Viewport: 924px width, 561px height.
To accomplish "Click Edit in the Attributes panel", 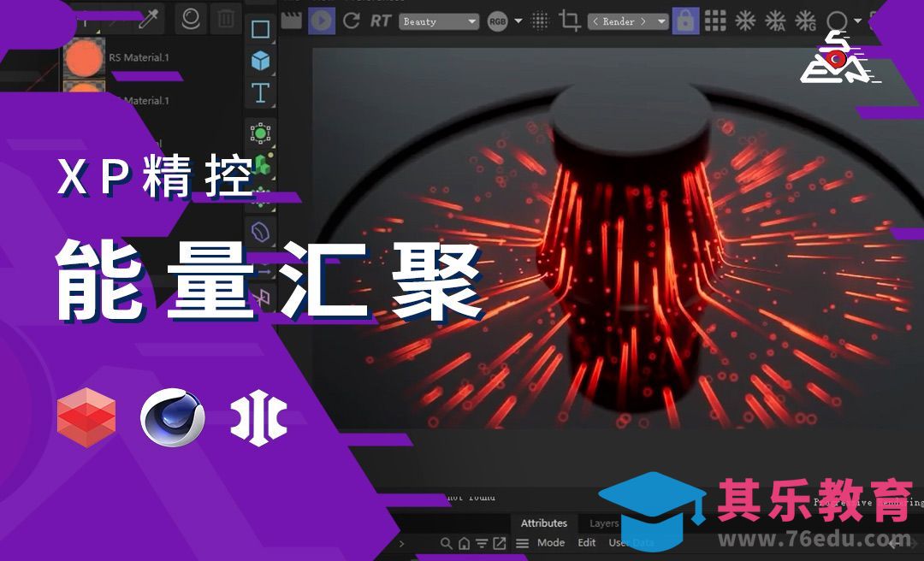I will pyautogui.click(x=586, y=542).
